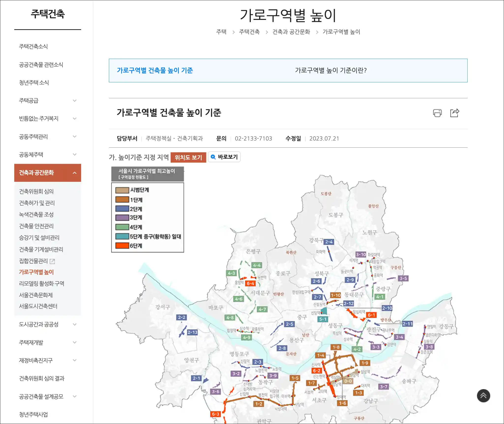
Task: Click the scroll-to-top arrow button
Action: point(483,396)
